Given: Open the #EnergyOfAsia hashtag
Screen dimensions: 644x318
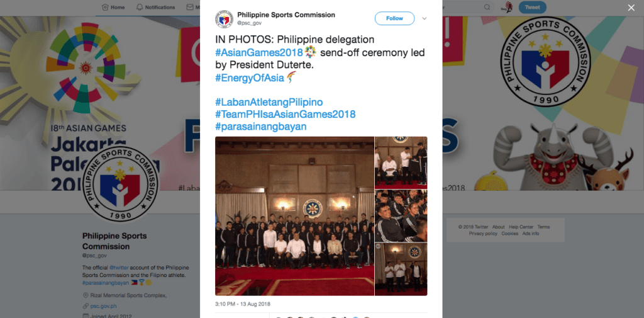Looking at the screenshot, I should [250, 77].
